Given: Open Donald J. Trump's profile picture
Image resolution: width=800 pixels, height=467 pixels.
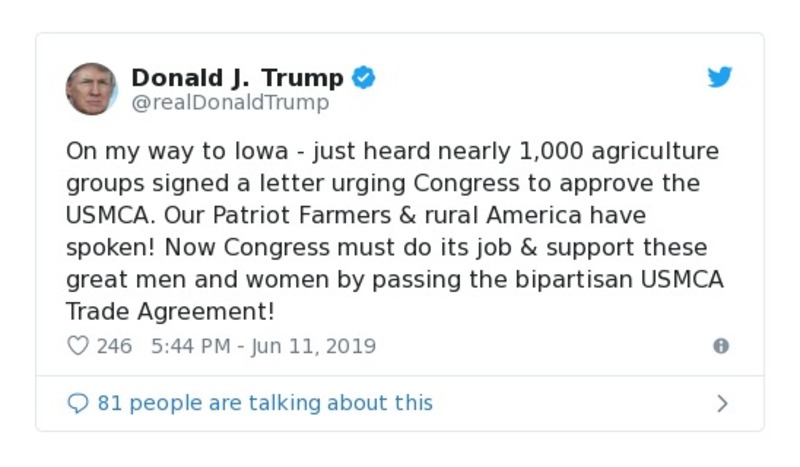Looking at the screenshot, I should point(91,88).
